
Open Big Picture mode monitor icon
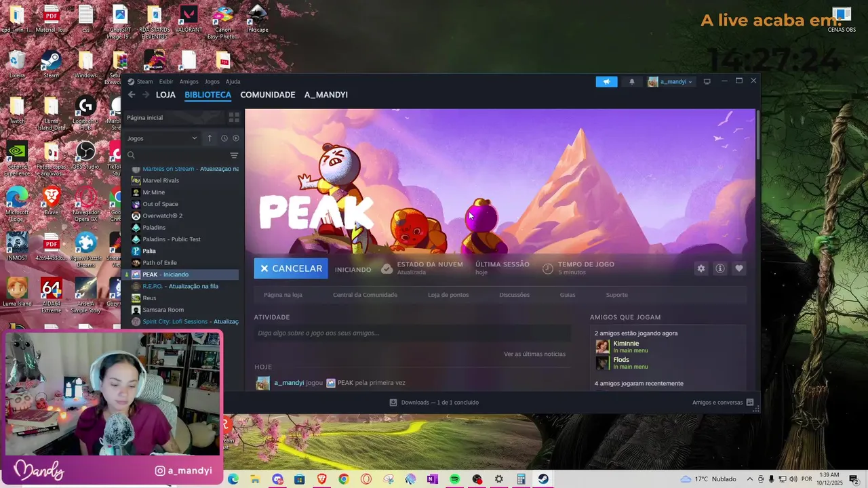click(707, 81)
